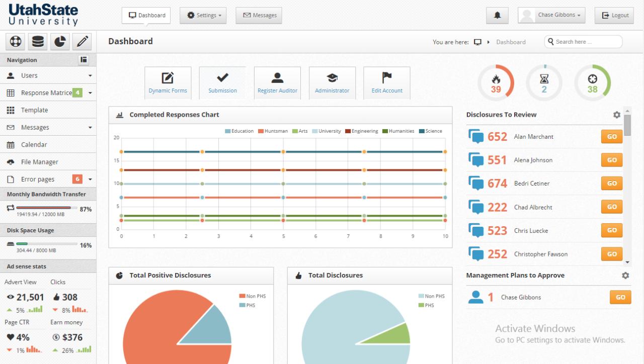644x364 pixels.
Task: Expand Error pages navigation item
Action: tap(48, 179)
